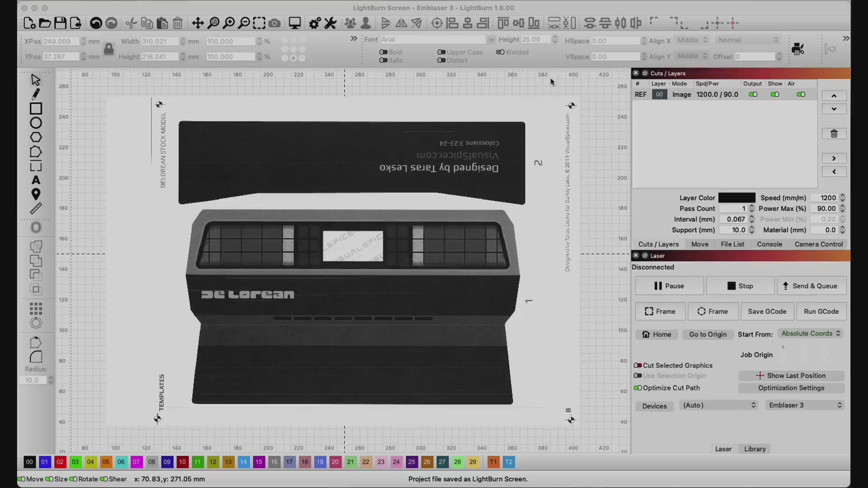
Task: Enable Cut Selected Graphics switch
Action: coord(638,365)
